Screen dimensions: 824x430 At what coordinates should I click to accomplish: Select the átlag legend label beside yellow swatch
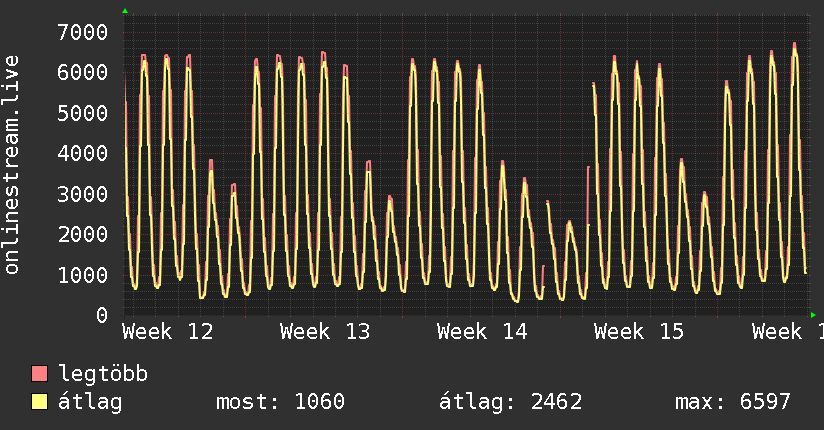tap(90, 402)
